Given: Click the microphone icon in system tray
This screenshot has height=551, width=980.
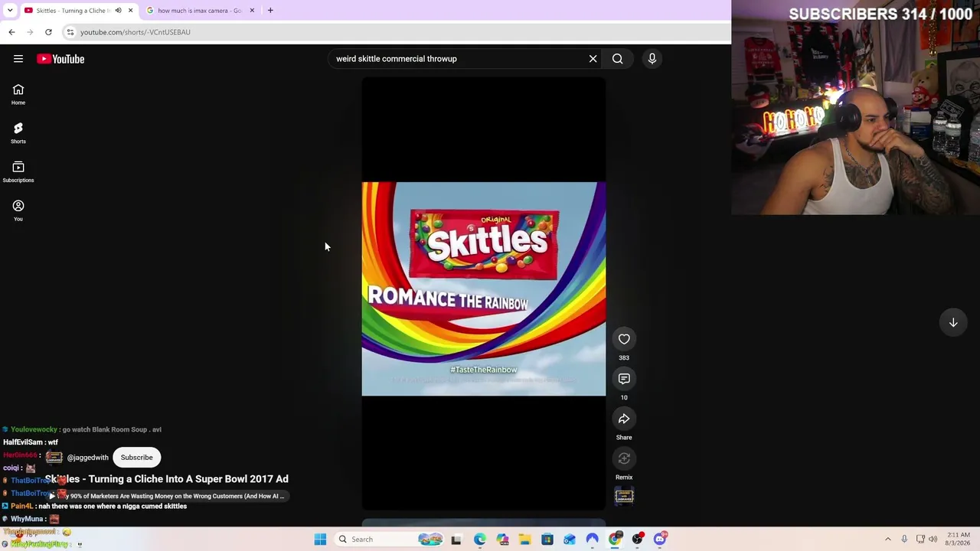Looking at the screenshot, I should [904, 540].
